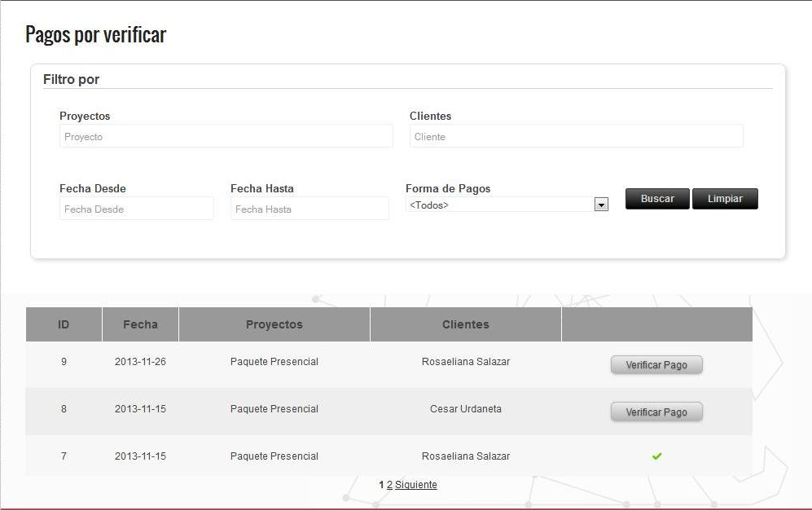This screenshot has width=812, height=511.
Task: Click the Fecha Hasta date field
Action: (x=309, y=209)
